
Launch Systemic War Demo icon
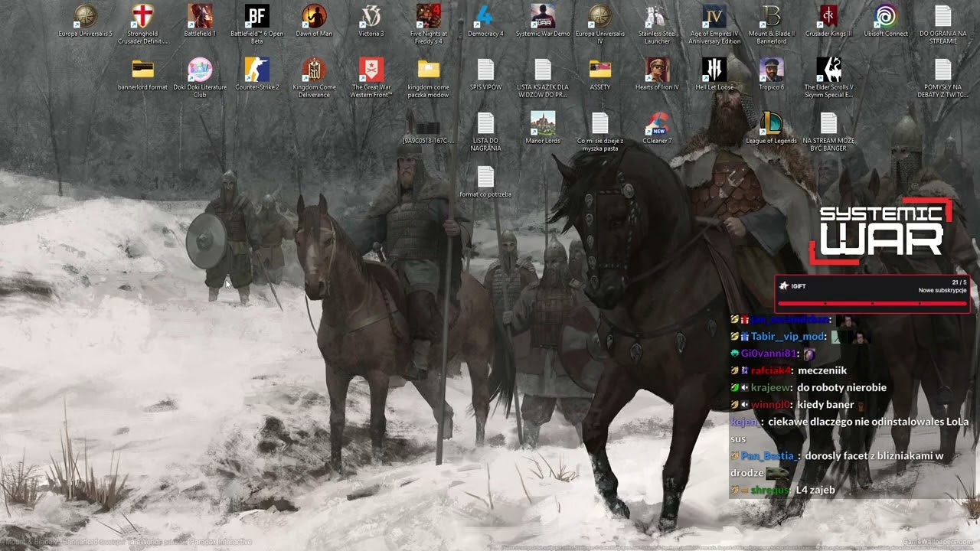543,21
